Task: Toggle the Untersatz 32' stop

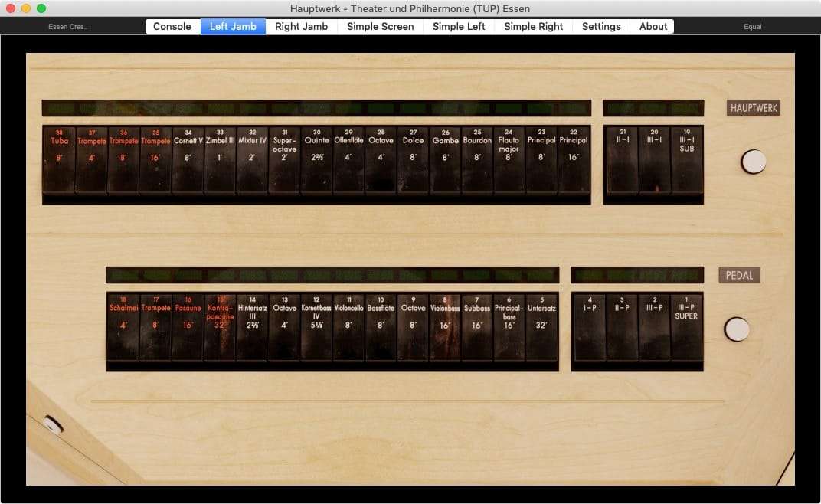Action: coord(541,327)
